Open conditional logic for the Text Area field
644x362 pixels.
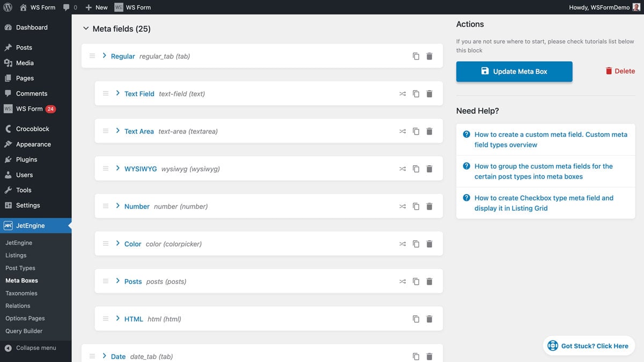click(402, 131)
